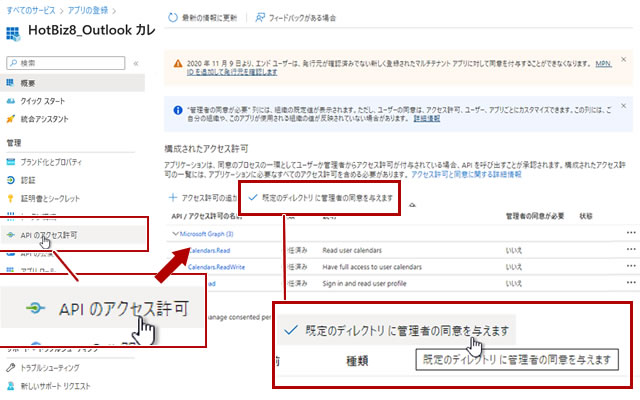Open the more menu for Read user calendars
The width and height of the screenshot is (640, 400).
coord(631,249)
